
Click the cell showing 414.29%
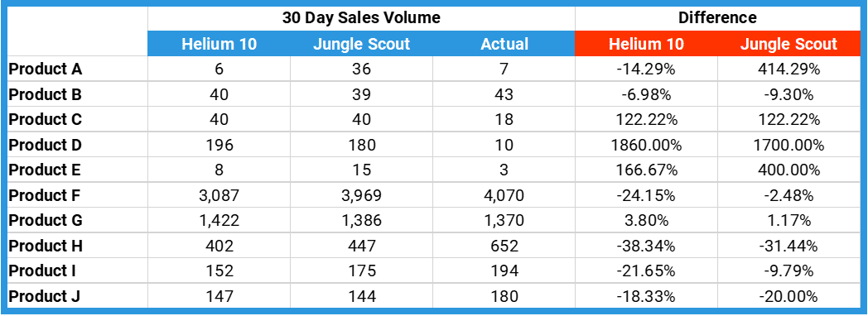tap(788, 69)
